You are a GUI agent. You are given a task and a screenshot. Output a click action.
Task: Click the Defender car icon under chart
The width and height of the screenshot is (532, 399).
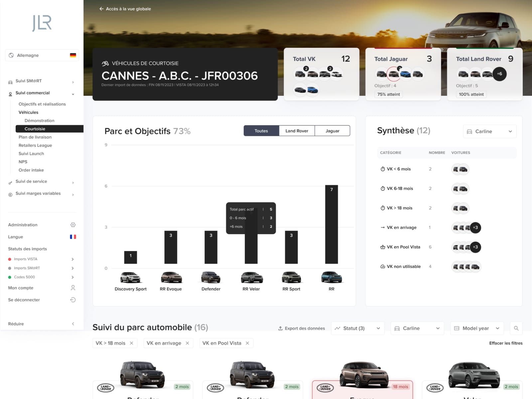[211, 277]
